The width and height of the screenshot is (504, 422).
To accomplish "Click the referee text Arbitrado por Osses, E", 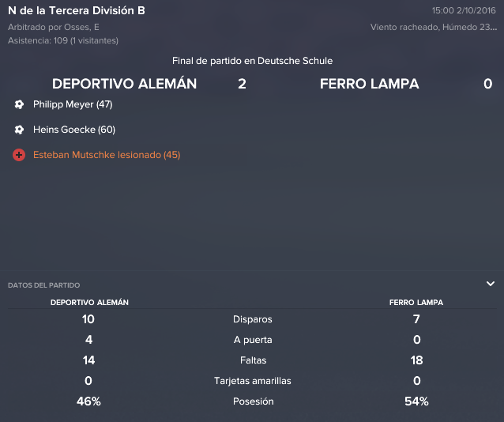I will 54,27.
